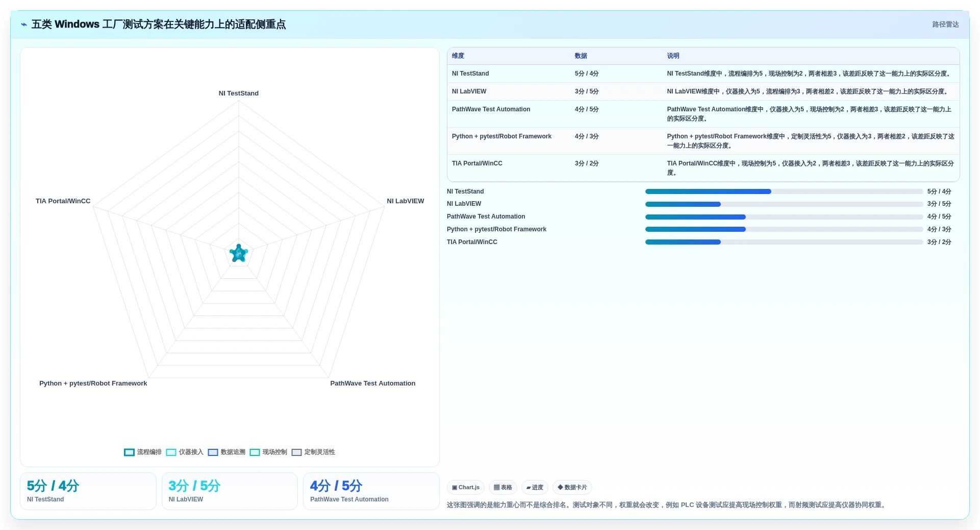Viewport: 980px width, 530px height.
Task: Click the 3分 / 2分 table cell
Action: [587, 163]
